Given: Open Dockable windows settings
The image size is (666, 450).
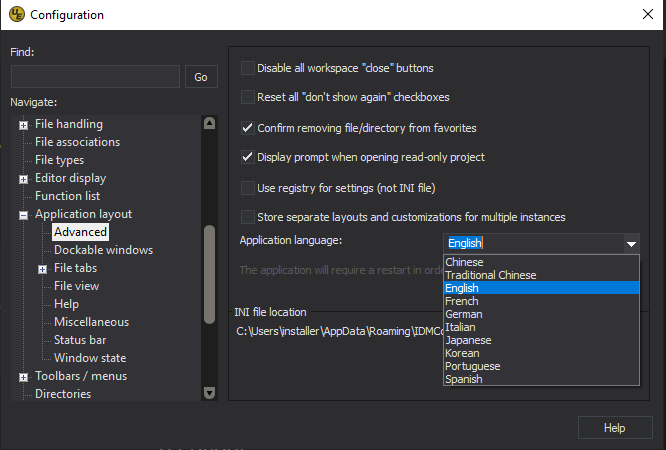Looking at the screenshot, I should [x=103, y=250].
